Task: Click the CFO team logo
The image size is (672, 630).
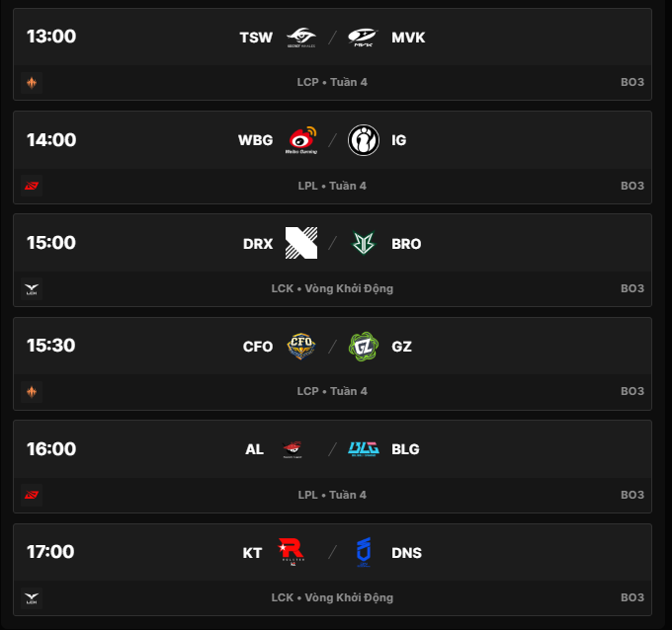Action: pyautogui.click(x=300, y=347)
